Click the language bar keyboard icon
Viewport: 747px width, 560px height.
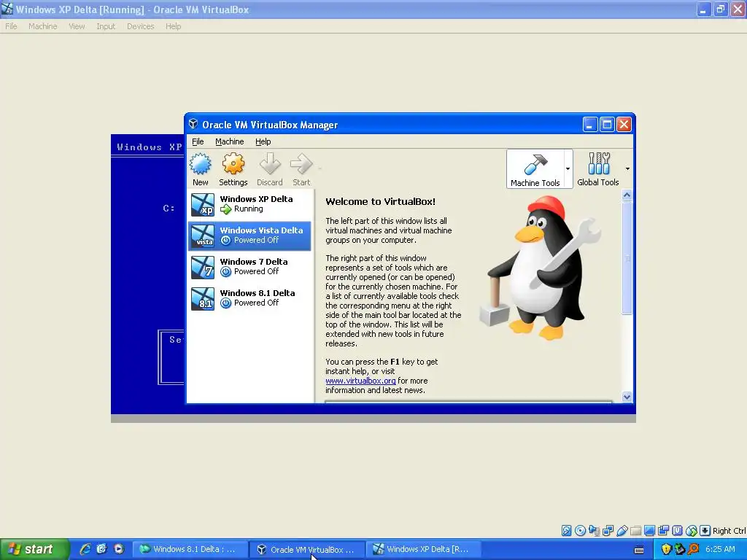pyautogui.click(x=639, y=550)
